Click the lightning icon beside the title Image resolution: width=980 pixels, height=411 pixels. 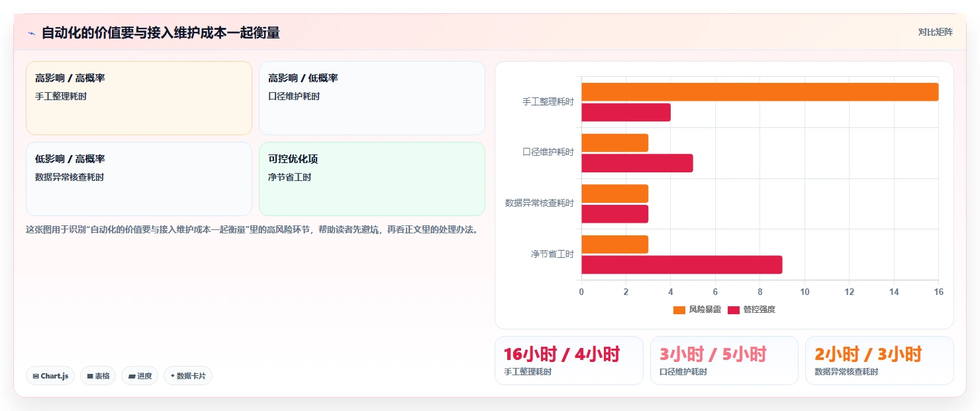31,33
